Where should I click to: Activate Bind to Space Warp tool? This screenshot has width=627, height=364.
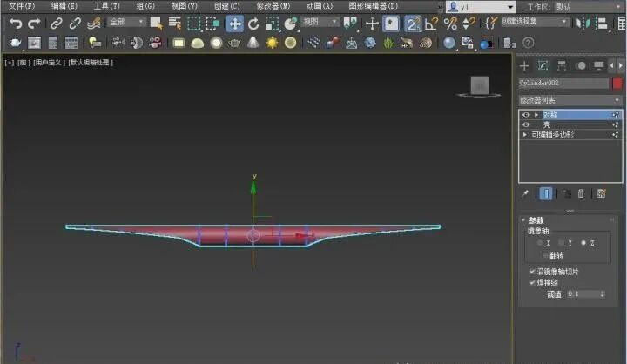tap(94, 24)
